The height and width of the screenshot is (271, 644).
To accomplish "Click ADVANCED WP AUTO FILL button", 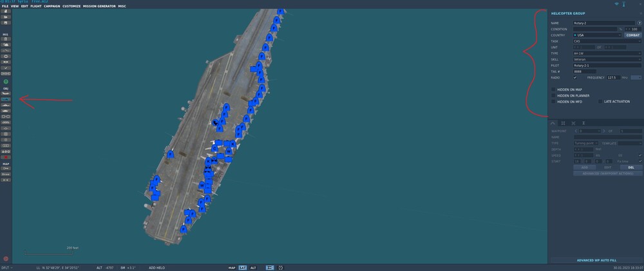I will [x=596, y=260].
